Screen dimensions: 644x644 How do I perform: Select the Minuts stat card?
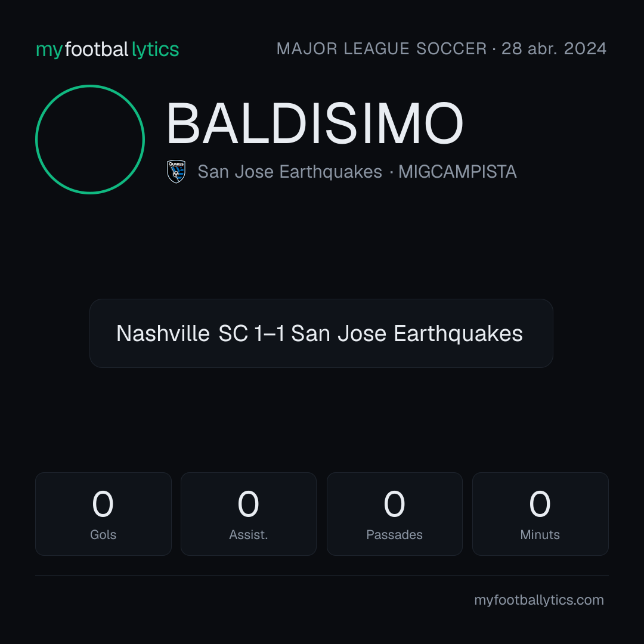click(540, 514)
